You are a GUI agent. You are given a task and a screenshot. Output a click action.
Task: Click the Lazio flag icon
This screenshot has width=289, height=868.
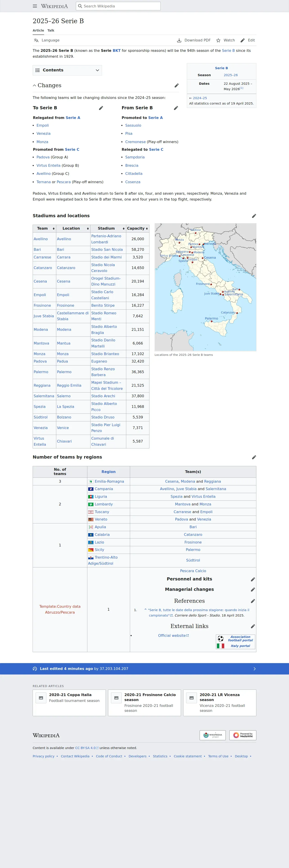point(91,543)
